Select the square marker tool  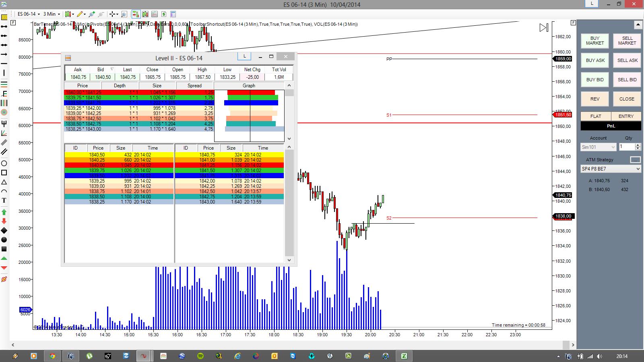pyautogui.click(x=4, y=249)
